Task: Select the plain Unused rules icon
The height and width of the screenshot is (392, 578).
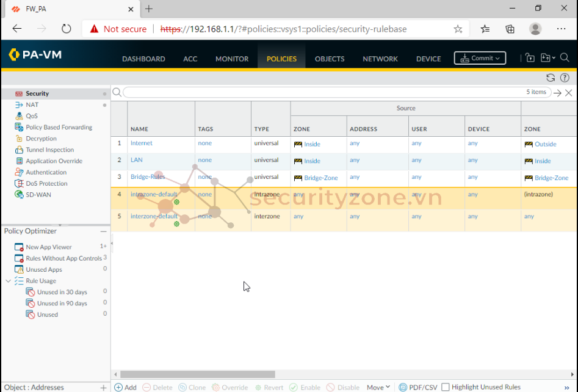Action: (x=31, y=314)
